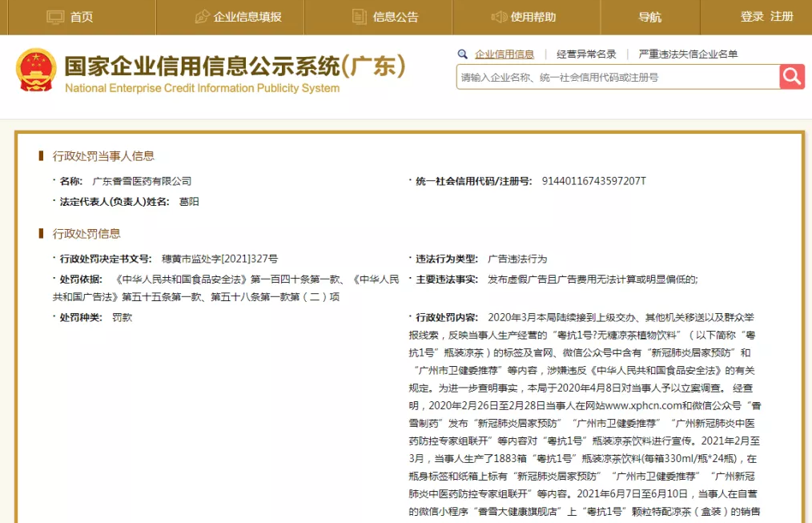Click credit code 91440116743597207T
Screen dimensions: 812x523
click(594, 181)
